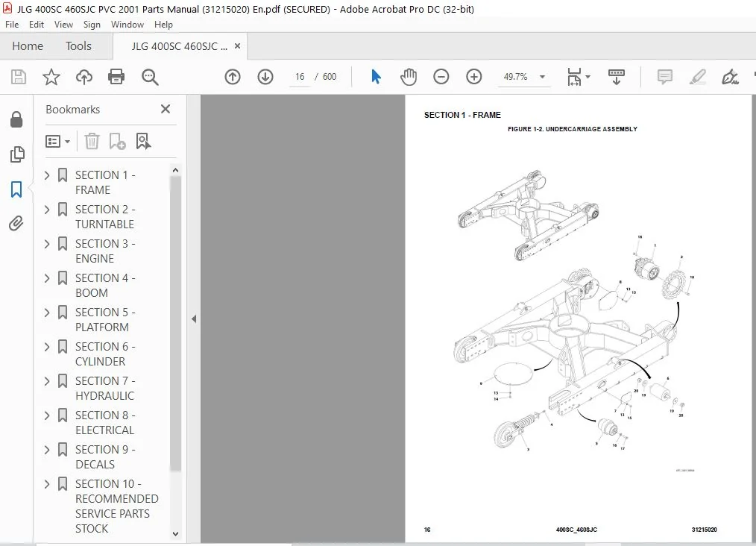Add a new bookmark
This screenshot has width=756, height=546.
pos(117,141)
